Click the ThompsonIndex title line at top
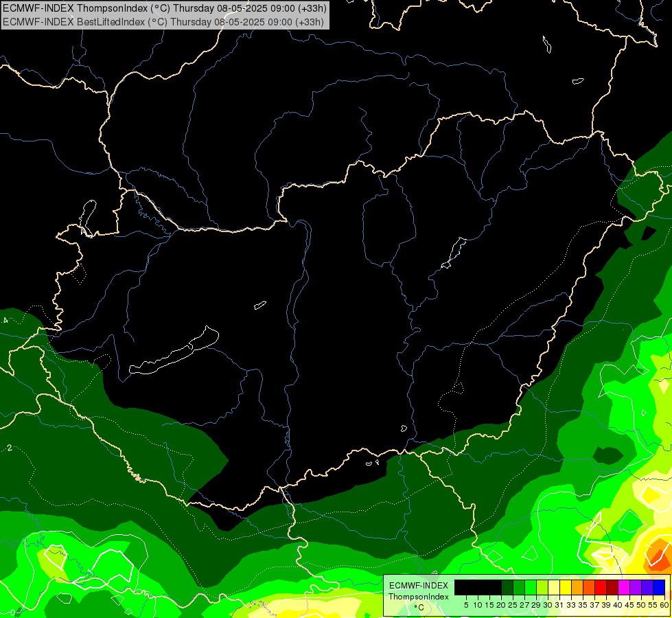Image resolution: width=672 pixels, height=618 pixels. pos(165,8)
